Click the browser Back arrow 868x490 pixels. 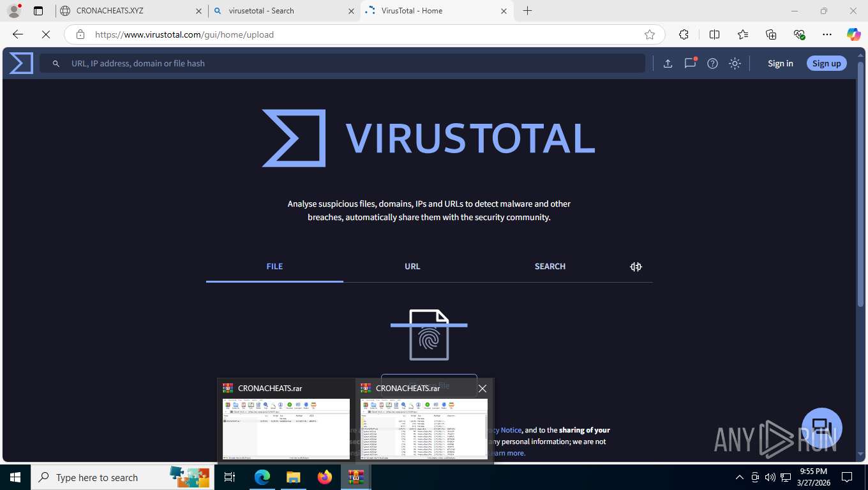click(x=18, y=34)
